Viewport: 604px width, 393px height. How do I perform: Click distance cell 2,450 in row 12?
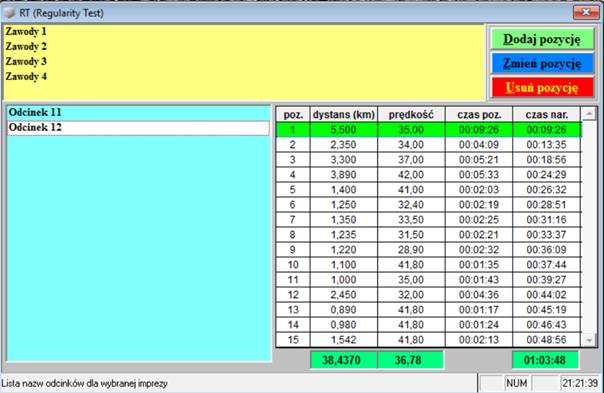tap(344, 295)
